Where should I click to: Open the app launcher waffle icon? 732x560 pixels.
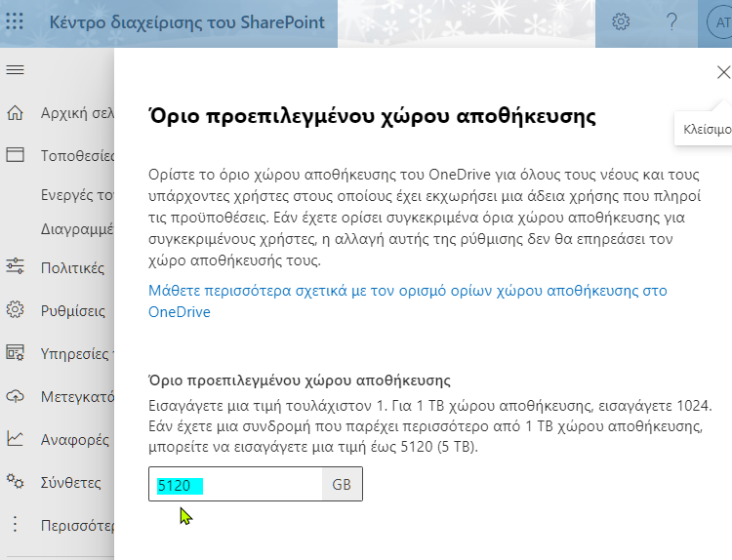coord(15,21)
